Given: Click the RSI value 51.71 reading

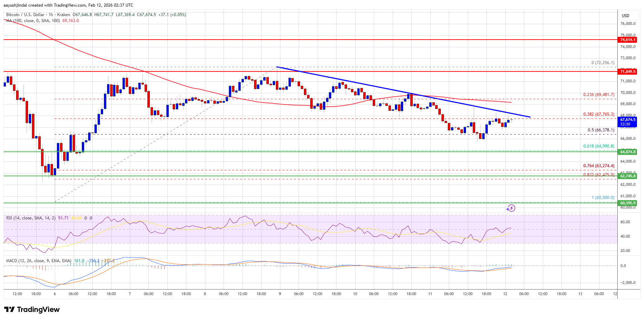Looking at the screenshot, I should [63, 218].
